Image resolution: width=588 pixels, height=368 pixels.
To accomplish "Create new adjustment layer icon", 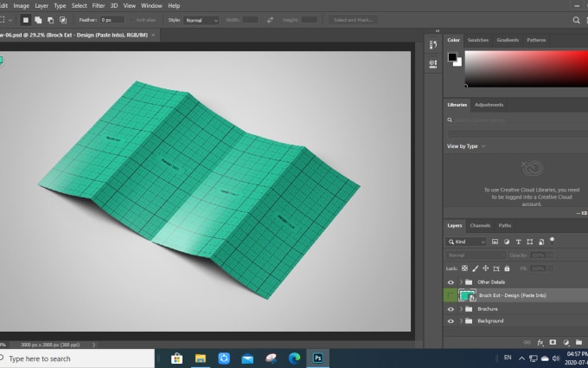I will (x=566, y=342).
